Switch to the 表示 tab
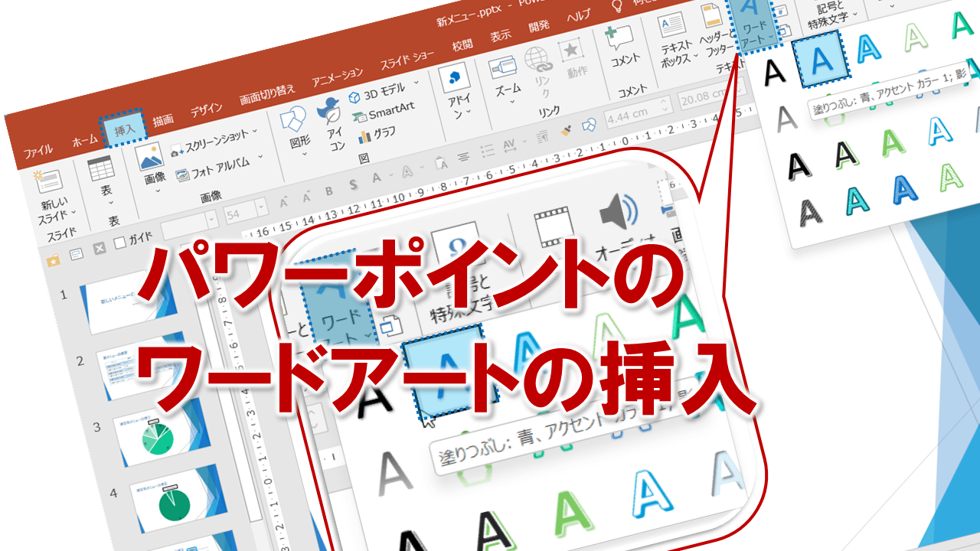The height and width of the screenshot is (551, 980). pos(501,35)
